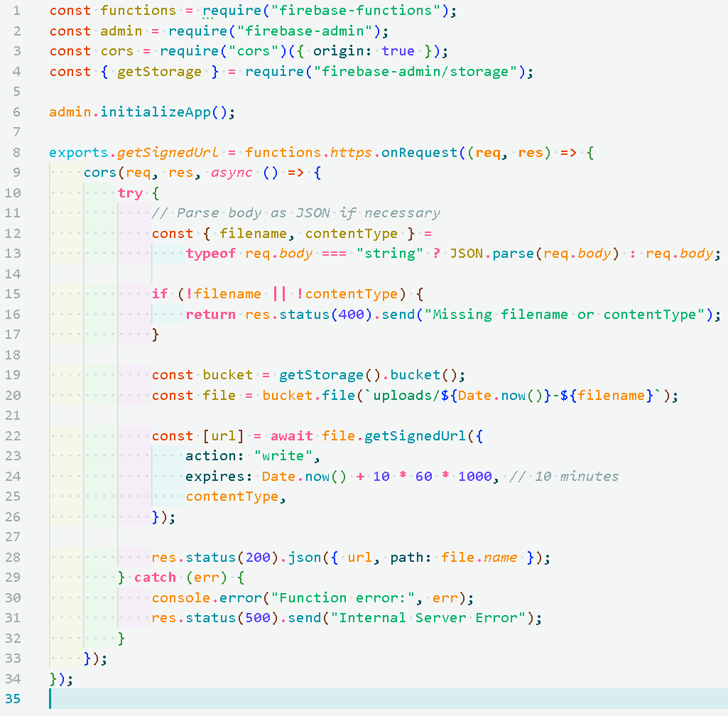728x716 pixels.
Task: Click the typeof keyword on line 13
Action: click(x=211, y=254)
